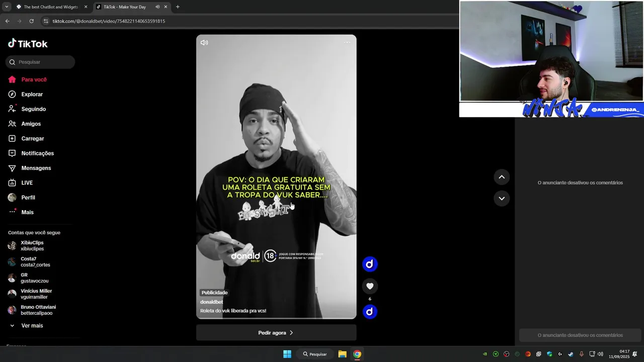Screen dimensions: 644x362
Task: Focus the Pesquisar search field in TikTok
Action: [x=40, y=62]
